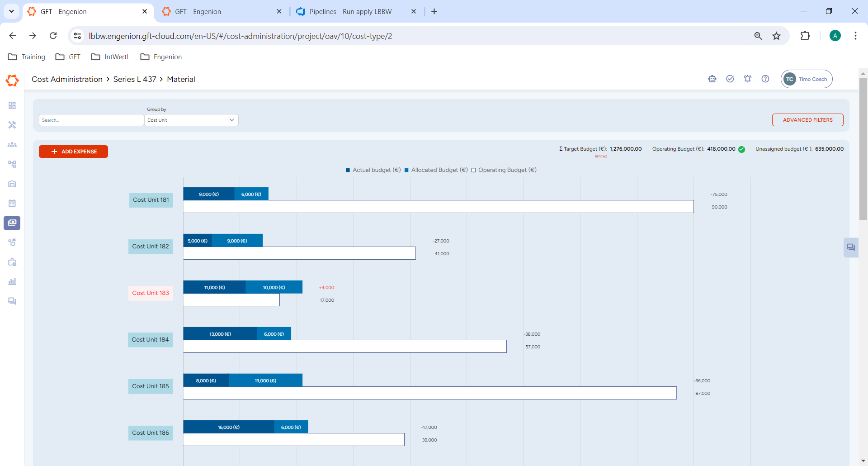View site information icon in address bar
Image resolution: width=868 pixels, height=466 pixels.
point(78,36)
